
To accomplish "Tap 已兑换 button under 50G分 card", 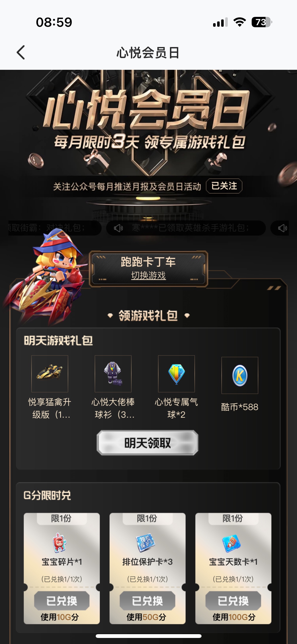I will click(147, 601).
